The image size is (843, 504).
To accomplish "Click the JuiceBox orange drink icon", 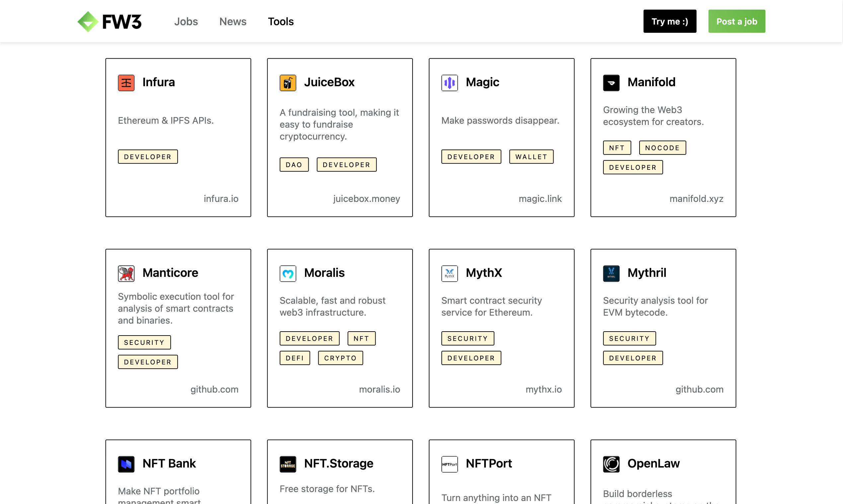I will point(288,83).
